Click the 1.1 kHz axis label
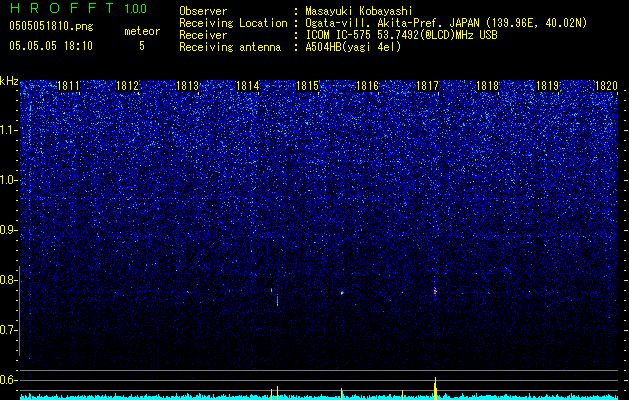This screenshot has height=400, width=629. click(x=9, y=130)
